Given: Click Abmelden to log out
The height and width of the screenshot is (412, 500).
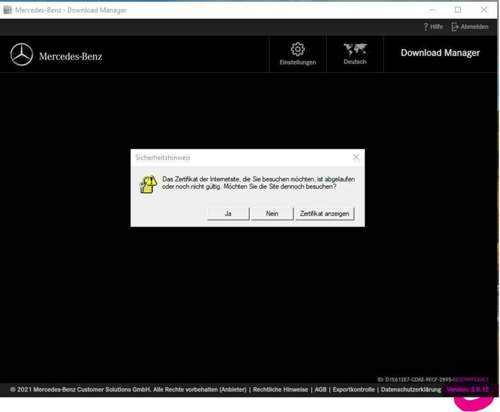Looking at the screenshot, I should click(x=470, y=27).
